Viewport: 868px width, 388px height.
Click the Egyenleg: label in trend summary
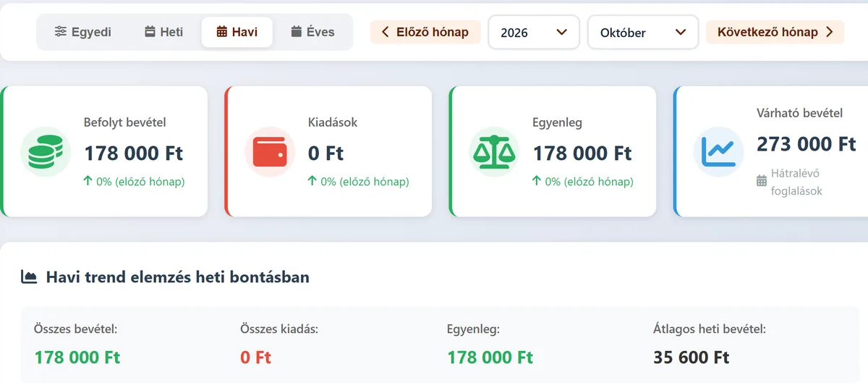[x=474, y=329]
